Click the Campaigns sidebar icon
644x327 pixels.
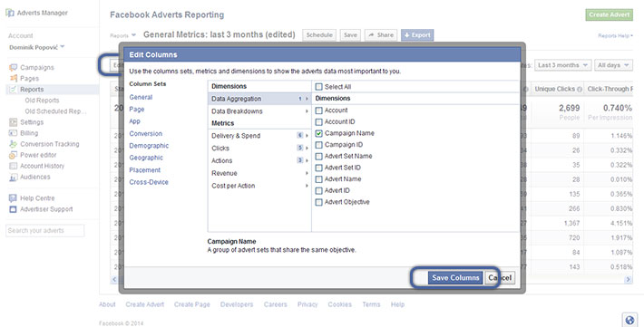[x=13, y=67]
